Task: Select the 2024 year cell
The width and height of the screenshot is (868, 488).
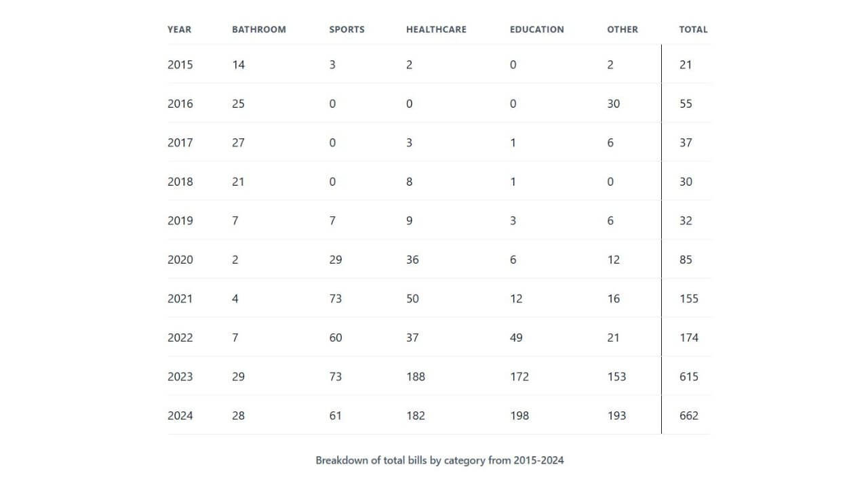Action: coord(180,415)
